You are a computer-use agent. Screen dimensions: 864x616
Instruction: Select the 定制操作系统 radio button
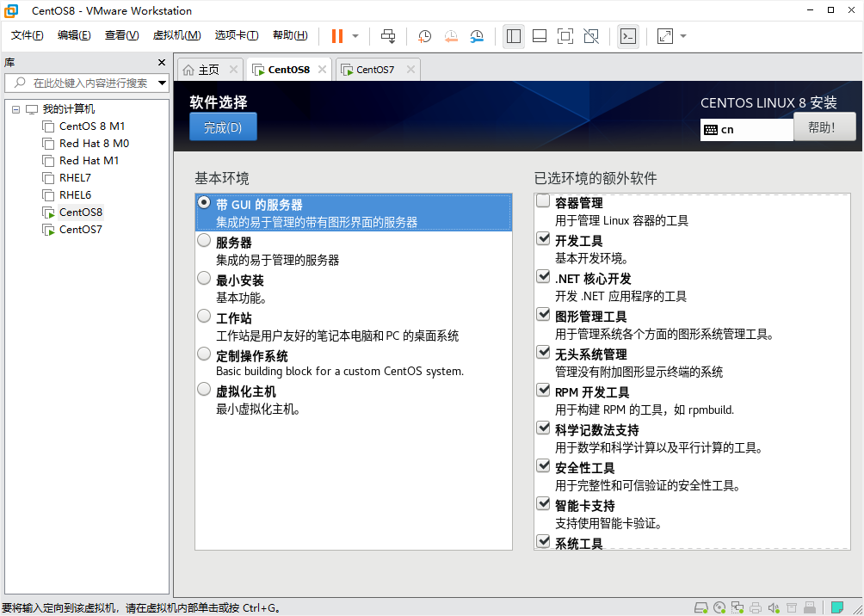(x=204, y=354)
